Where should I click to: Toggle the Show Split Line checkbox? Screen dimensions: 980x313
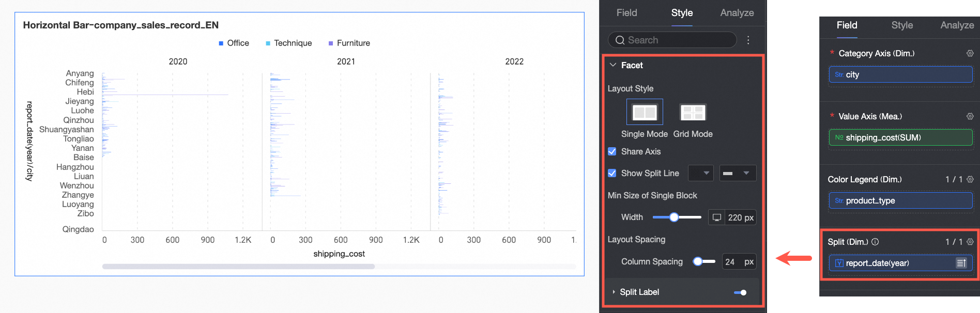612,173
